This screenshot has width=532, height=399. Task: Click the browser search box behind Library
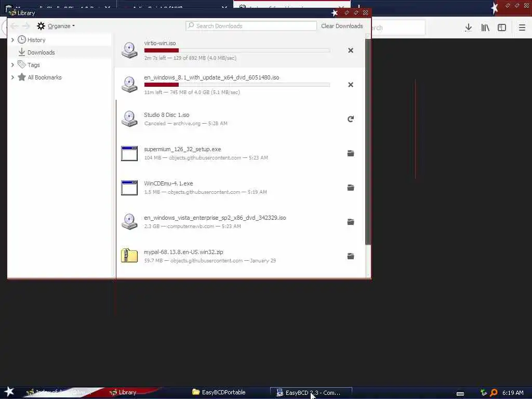click(398, 28)
